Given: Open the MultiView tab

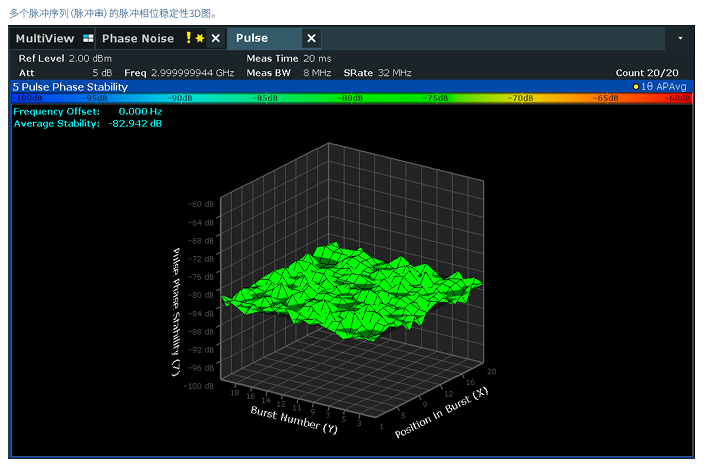Looking at the screenshot, I should (46, 38).
